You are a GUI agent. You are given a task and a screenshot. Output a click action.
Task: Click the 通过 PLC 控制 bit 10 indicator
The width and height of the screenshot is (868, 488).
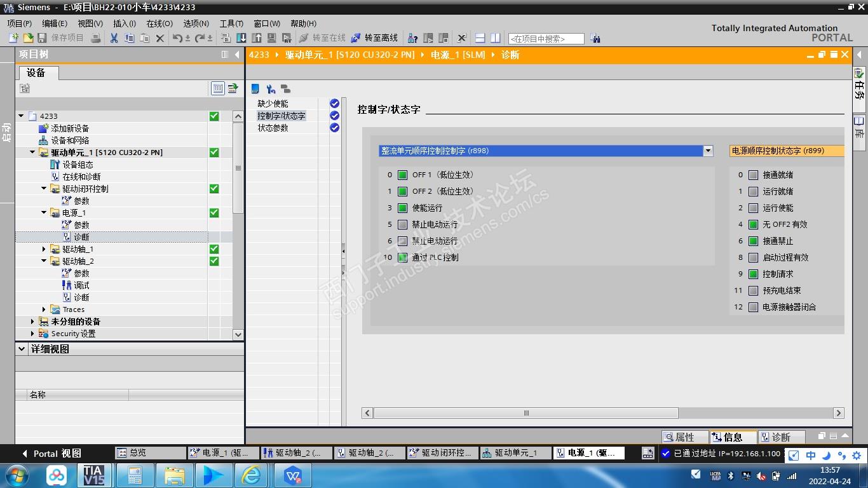point(402,257)
